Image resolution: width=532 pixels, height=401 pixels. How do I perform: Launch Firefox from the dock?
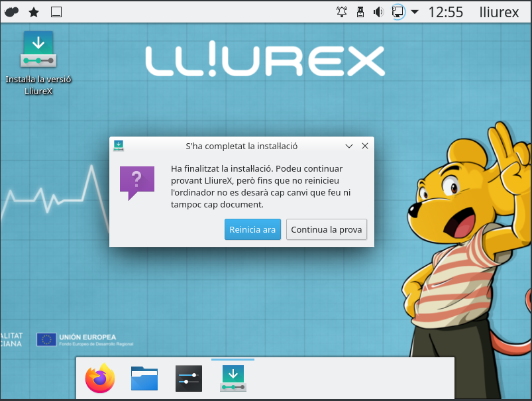[x=100, y=378]
